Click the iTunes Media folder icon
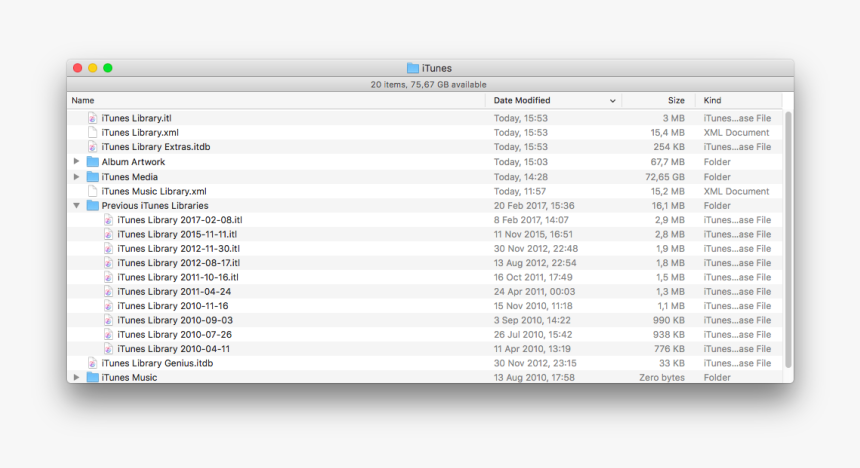 pyautogui.click(x=93, y=177)
